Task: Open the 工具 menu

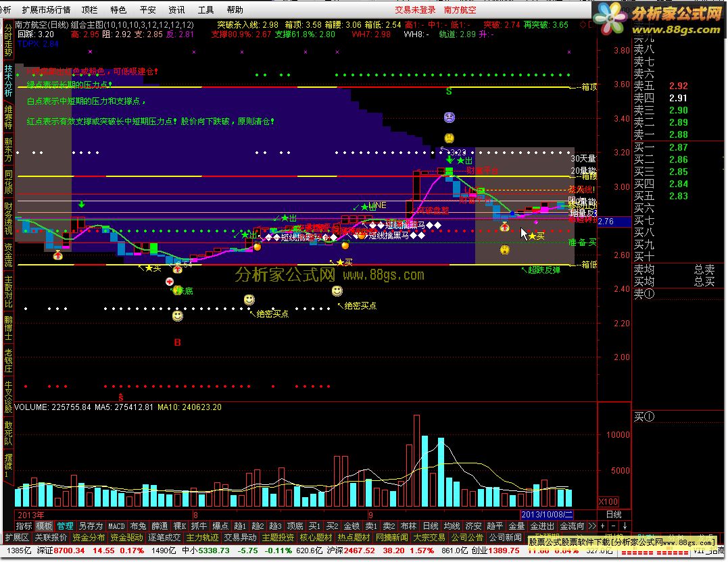Action: (x=206, y=10)
